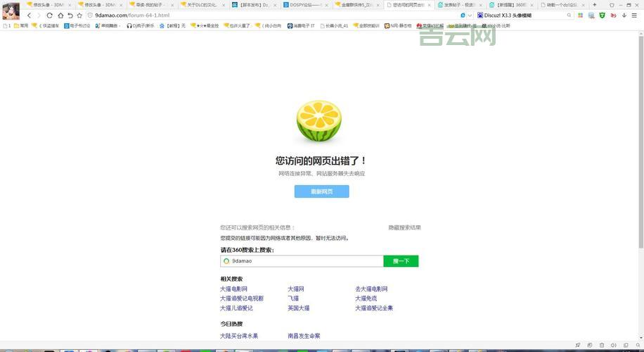The image size is (644, 352).
Task: Open related search 英国大猫
Action: click(x=299, y=308)
